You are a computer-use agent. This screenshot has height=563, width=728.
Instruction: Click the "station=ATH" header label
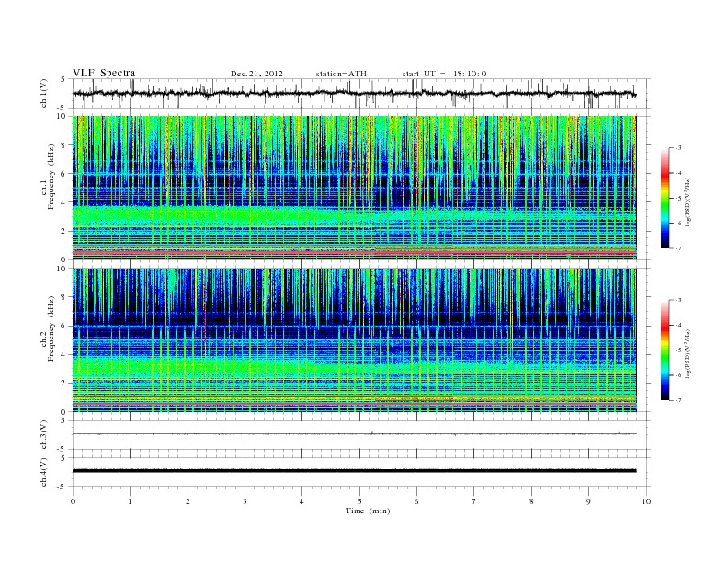coord(341,74)
